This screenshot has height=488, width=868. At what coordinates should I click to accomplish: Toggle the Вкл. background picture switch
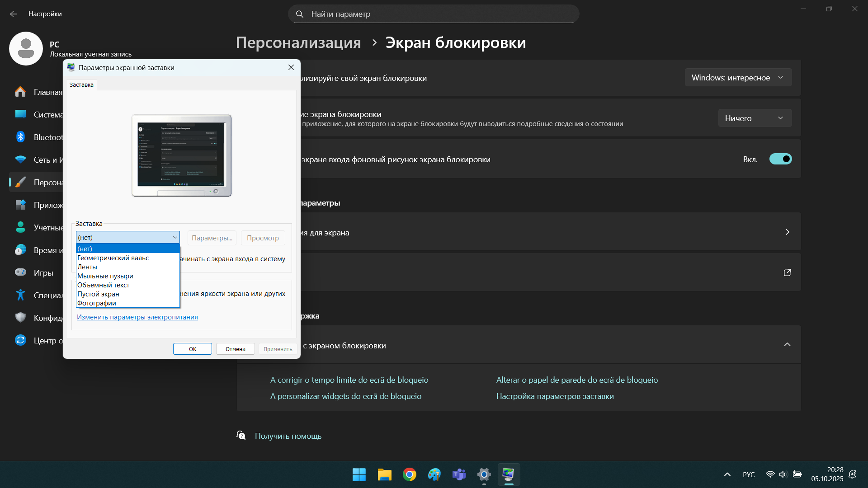tap(780, 159)
